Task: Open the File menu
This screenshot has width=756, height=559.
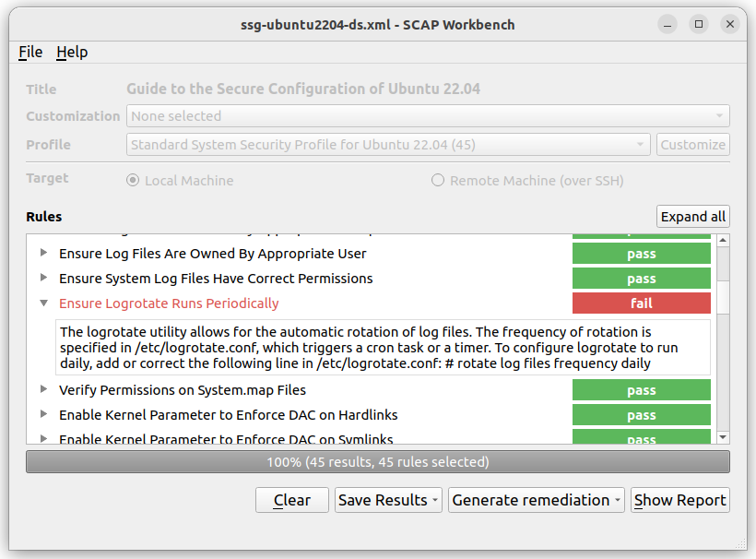Action: pos(30,52)
